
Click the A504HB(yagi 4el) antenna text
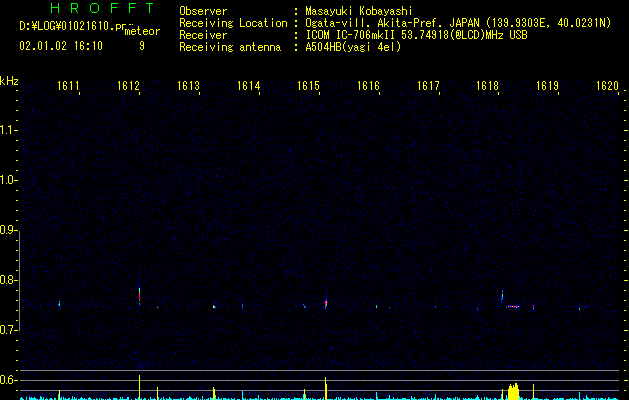353,47
